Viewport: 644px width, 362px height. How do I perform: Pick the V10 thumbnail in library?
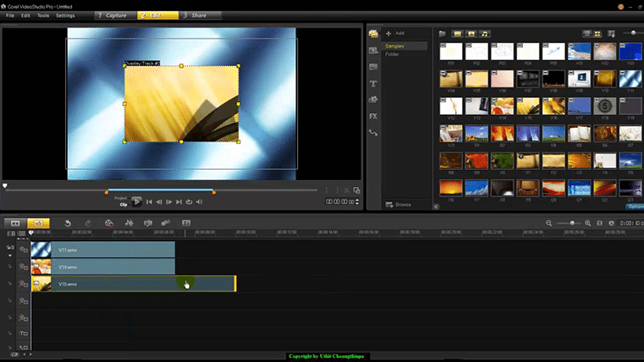coord(605,79)
